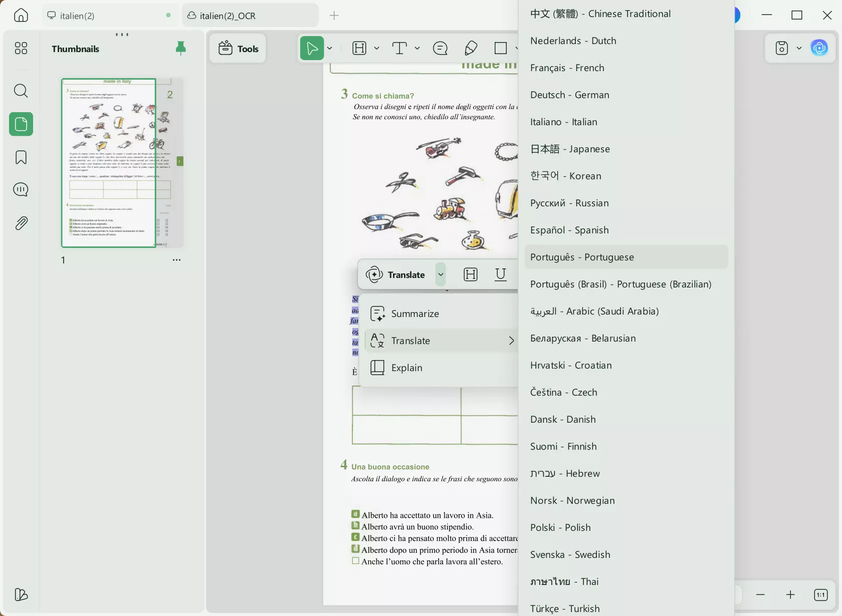The height and width of the screenshot is (616, 842).
Task: Select the comment note tool
Action: [x=440, y=49]
